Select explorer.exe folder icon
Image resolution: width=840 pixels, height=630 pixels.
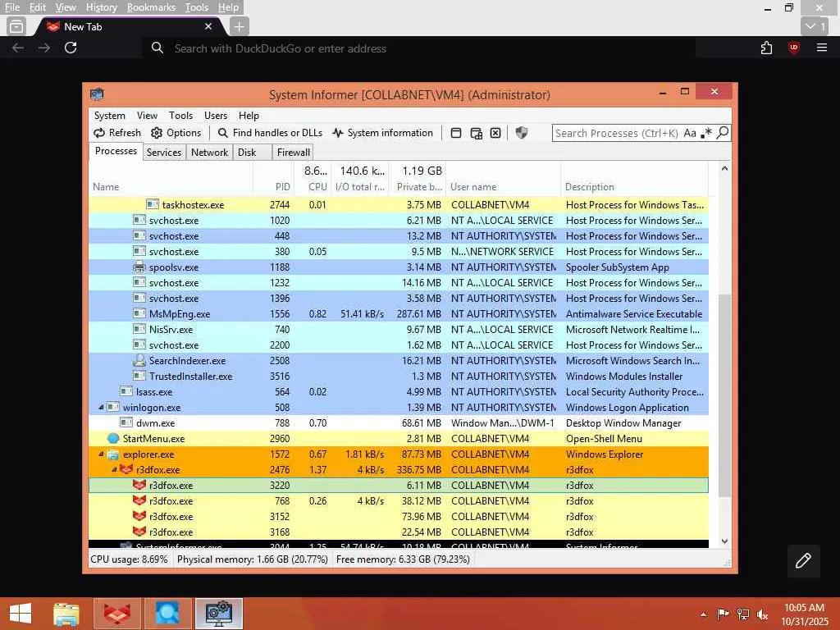coord(113,454)
